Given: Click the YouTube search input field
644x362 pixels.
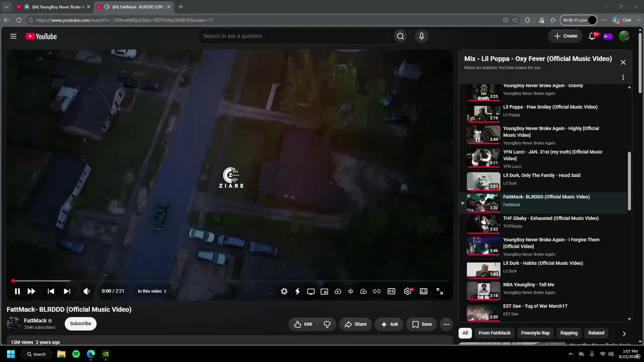Looking at the screenshot, I should 295,36.
